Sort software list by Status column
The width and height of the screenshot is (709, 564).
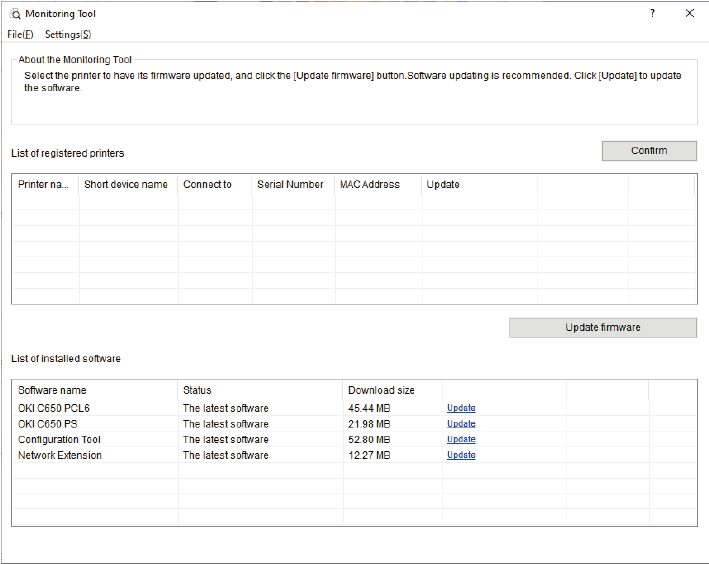click(197, 390)
